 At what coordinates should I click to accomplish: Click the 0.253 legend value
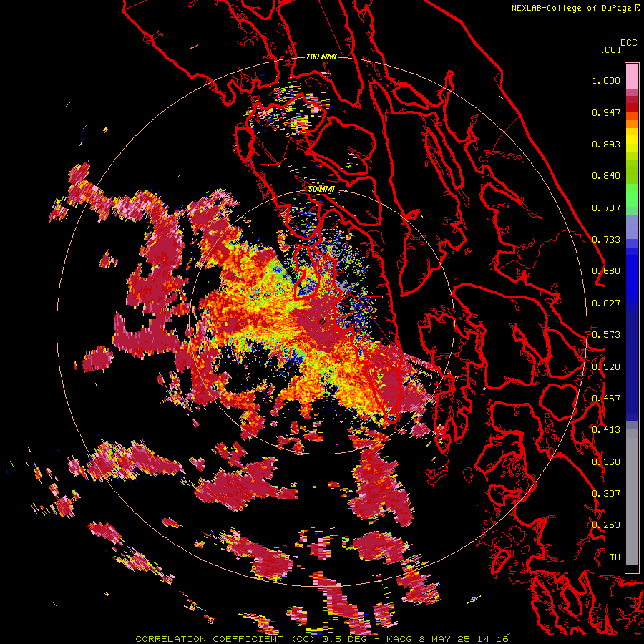click(606, 525)
